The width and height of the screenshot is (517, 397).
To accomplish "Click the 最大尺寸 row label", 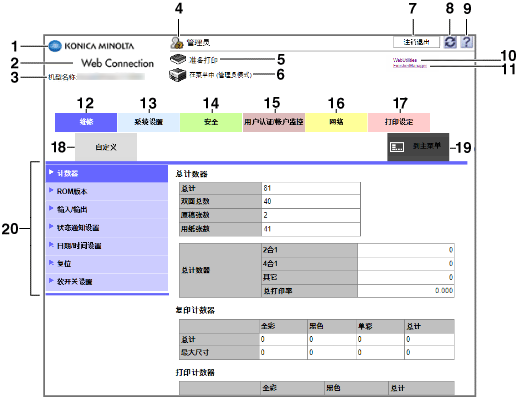I will pos(195,352).
